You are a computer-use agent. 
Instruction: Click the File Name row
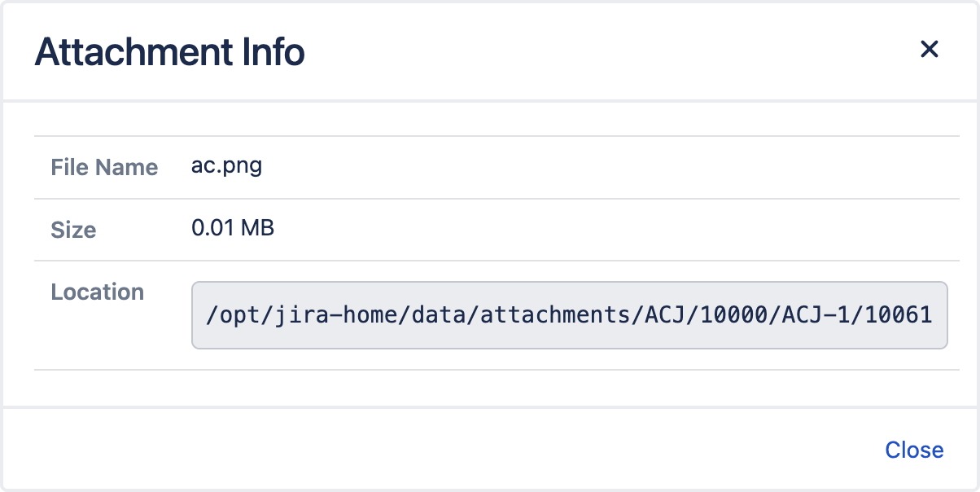(488, 166)
